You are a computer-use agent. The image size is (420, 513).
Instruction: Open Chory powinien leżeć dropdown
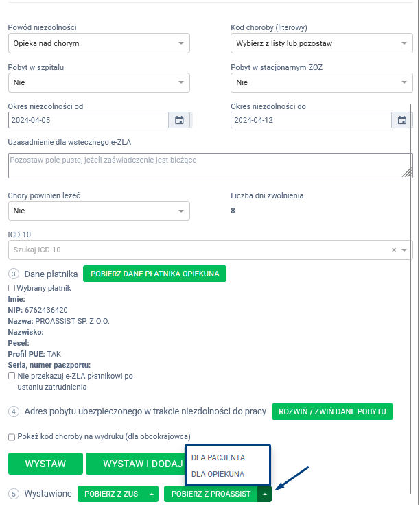(99, 211)
